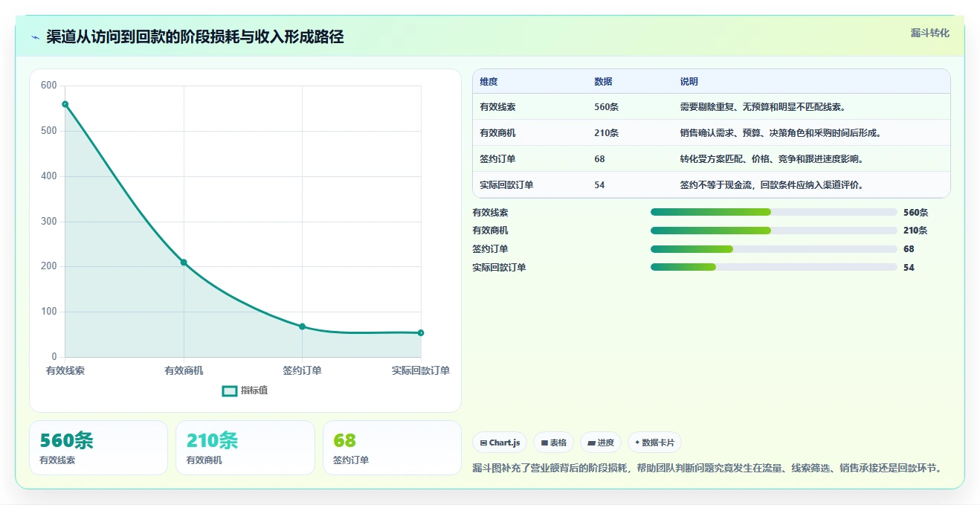
Task: Click the 600 y-axis tick label
Action: pyautogui.click(x=49, y=86)
